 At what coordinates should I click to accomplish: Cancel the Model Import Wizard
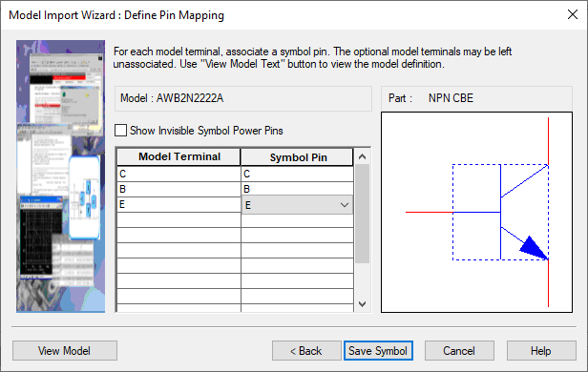459,351
